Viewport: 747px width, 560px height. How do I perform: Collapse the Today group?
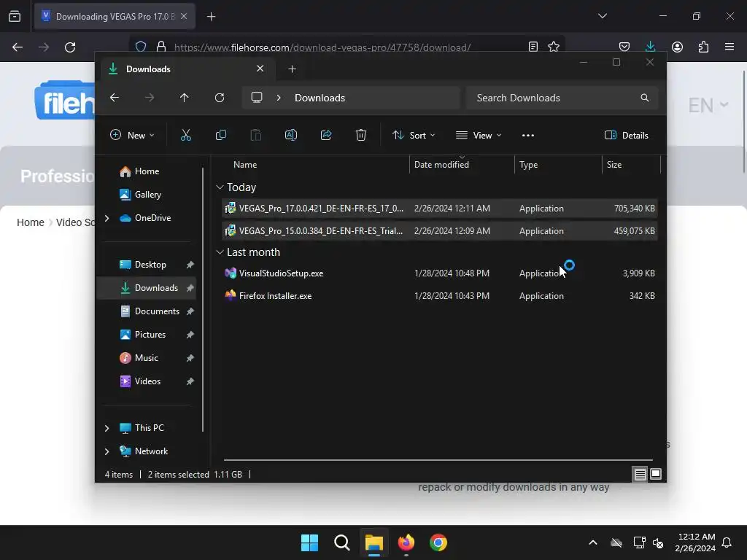[220, 187]
